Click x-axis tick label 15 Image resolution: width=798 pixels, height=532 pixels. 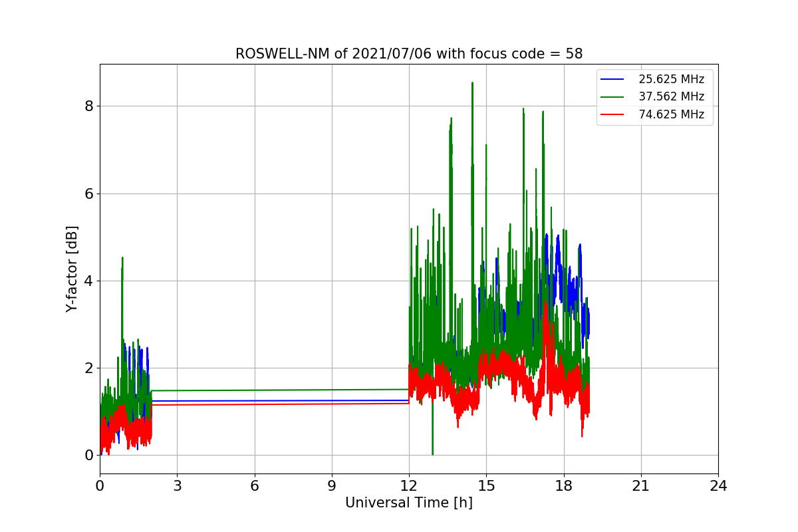[x=486, y=486]
